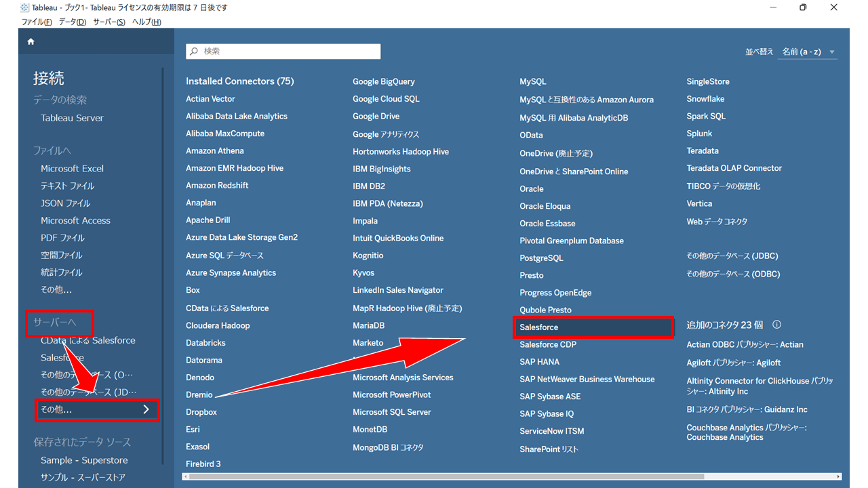868x488 pixels.
Task: Select Web データ コネクタ
Action: click(717, 221)
